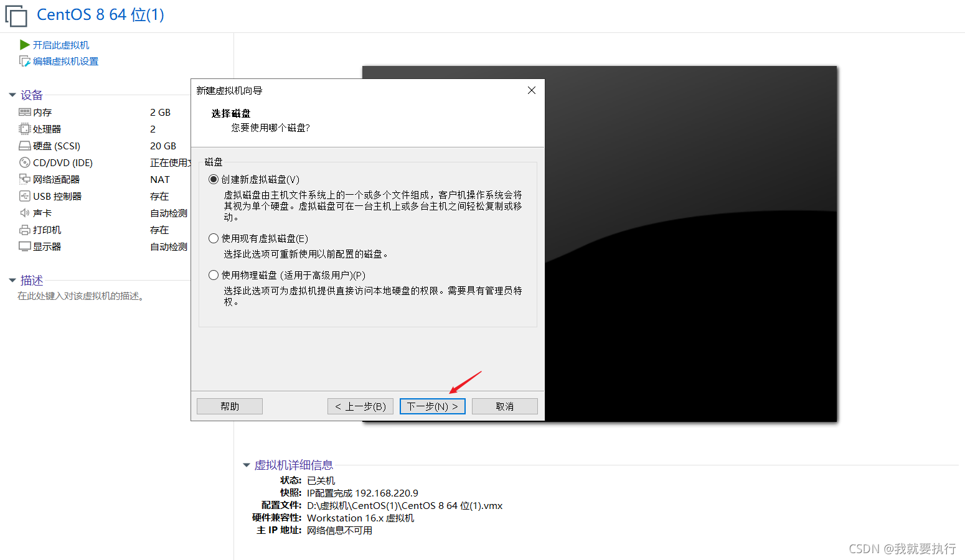The image size is (965, 560).
Task: Click the snapshot text IP配置完成 192.168.220.9
Action: (362, 493)
